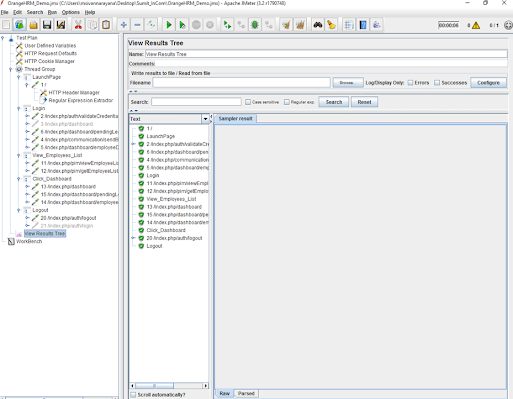Click the warning triangle error log icon

pyautogui.click(x=476, y=25)
